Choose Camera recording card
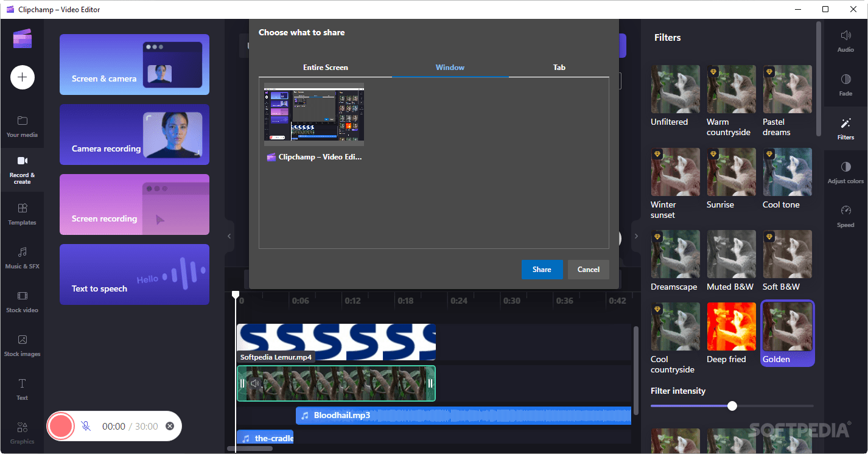The width and height of the screenshot is (868, 454). coord(135,134)
